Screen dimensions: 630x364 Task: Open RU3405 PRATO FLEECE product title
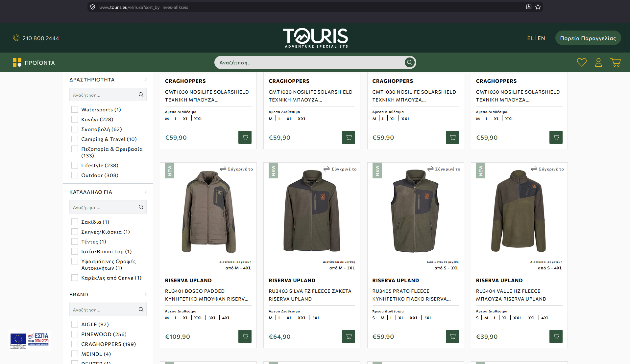coord(411,295)
